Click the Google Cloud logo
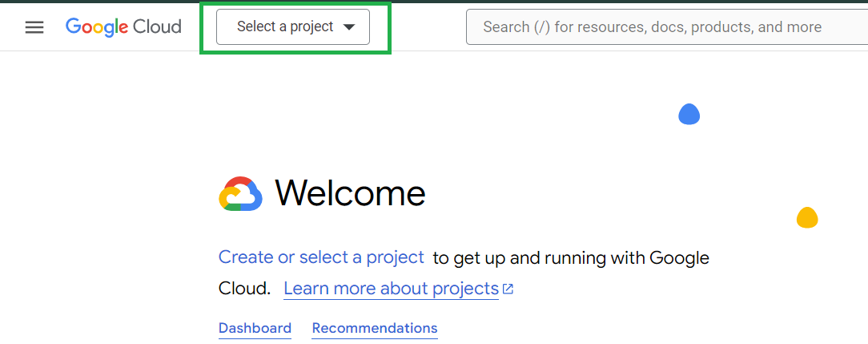 pos(123,27)
